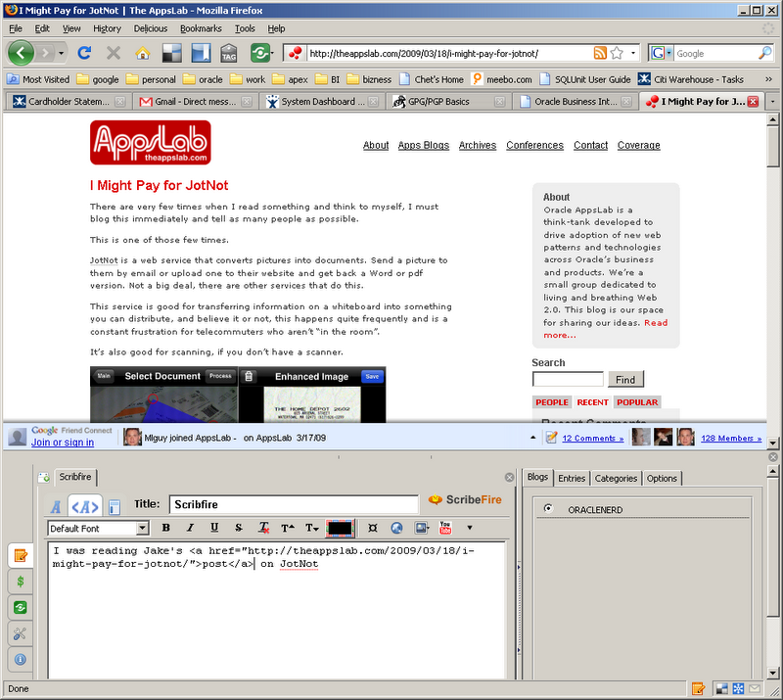Open the Options tab in ScribeFire
The height and width of the screenshot is (700, 783).
click(x=662, y=478)
